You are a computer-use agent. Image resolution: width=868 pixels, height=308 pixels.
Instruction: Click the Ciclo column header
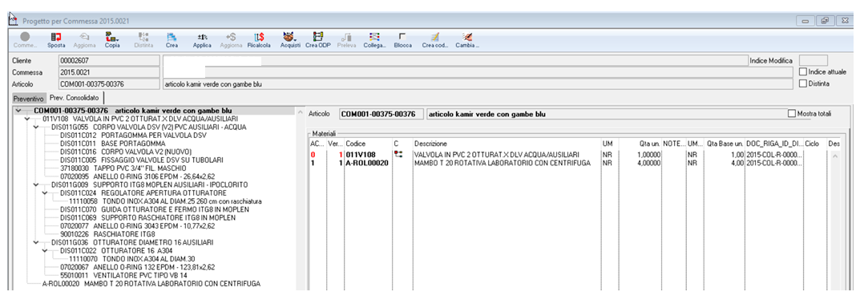tap(815, 144)
